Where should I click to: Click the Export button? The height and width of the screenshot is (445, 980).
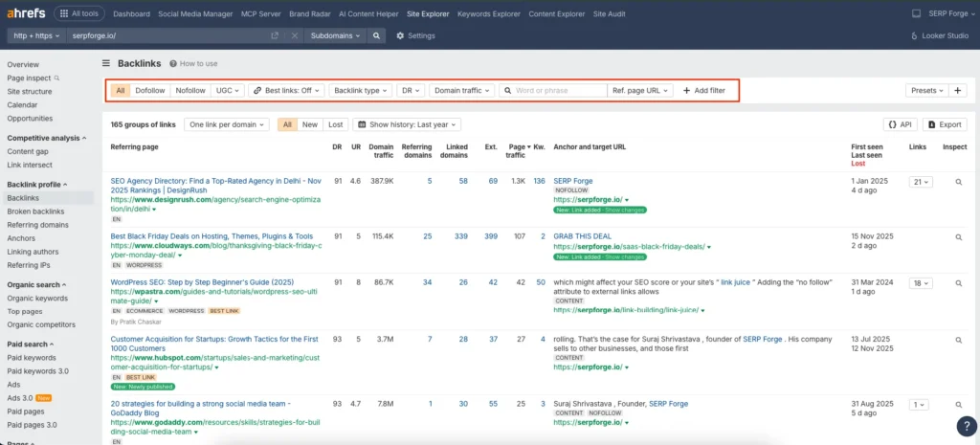[945, 124]
